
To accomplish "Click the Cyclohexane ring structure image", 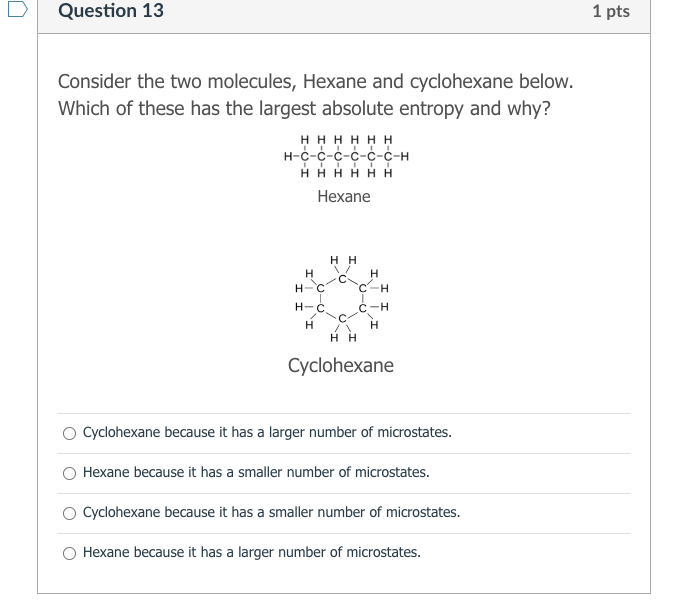I will coord(343,299).
